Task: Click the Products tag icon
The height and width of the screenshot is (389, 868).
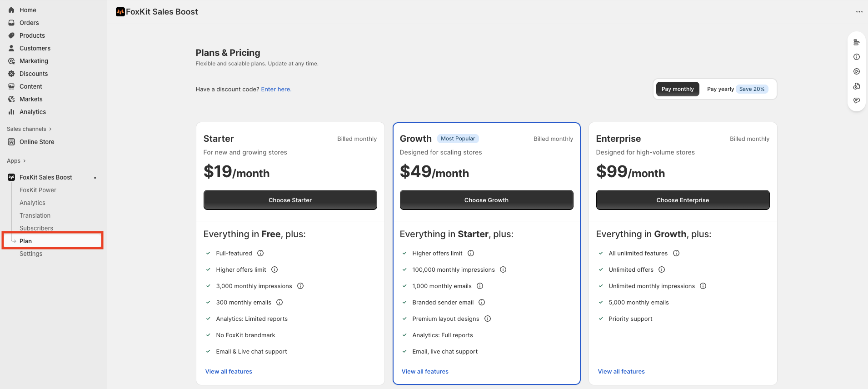Action: pyautogui.click(x=11, y=35)
